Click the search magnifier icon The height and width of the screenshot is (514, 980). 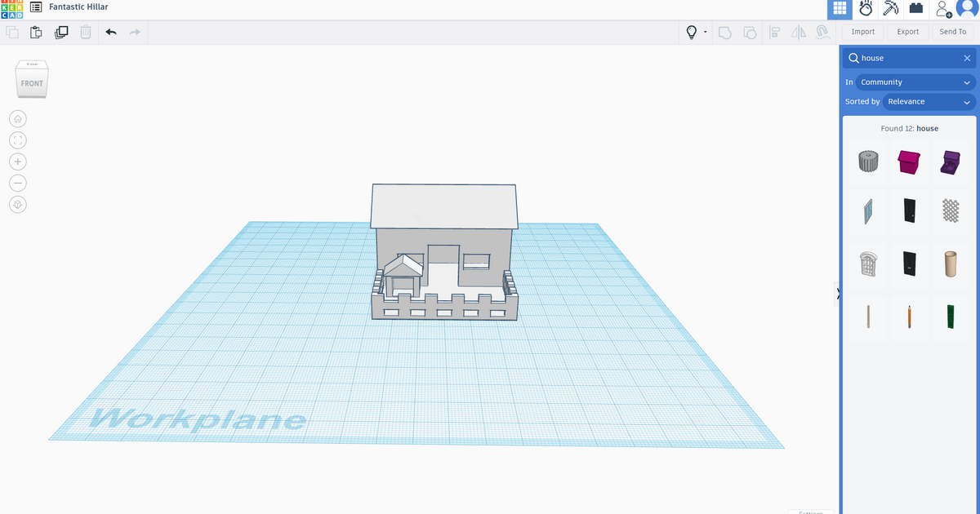[853, 58]
